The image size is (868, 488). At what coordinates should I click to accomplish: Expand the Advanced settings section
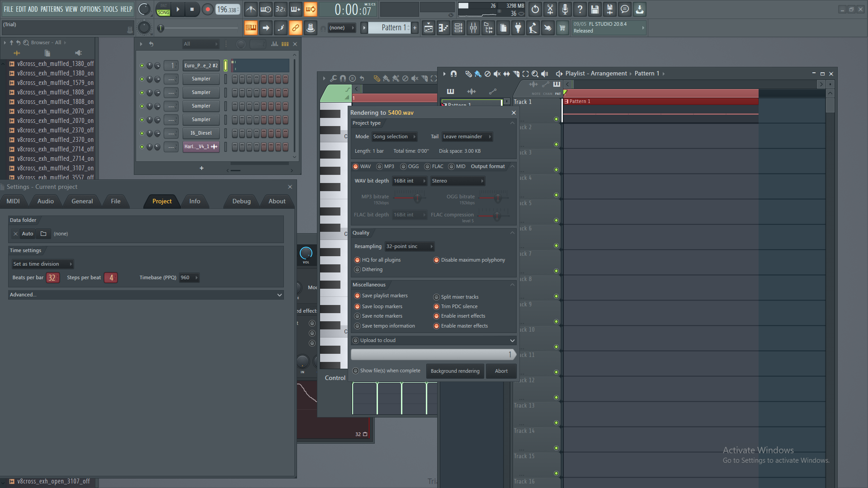coord(146,295)
